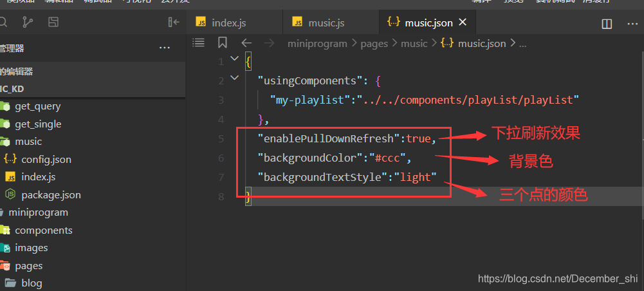Click the playList component path string
The height and width of the screenshot is (291, 644).
tap(468, 100)
